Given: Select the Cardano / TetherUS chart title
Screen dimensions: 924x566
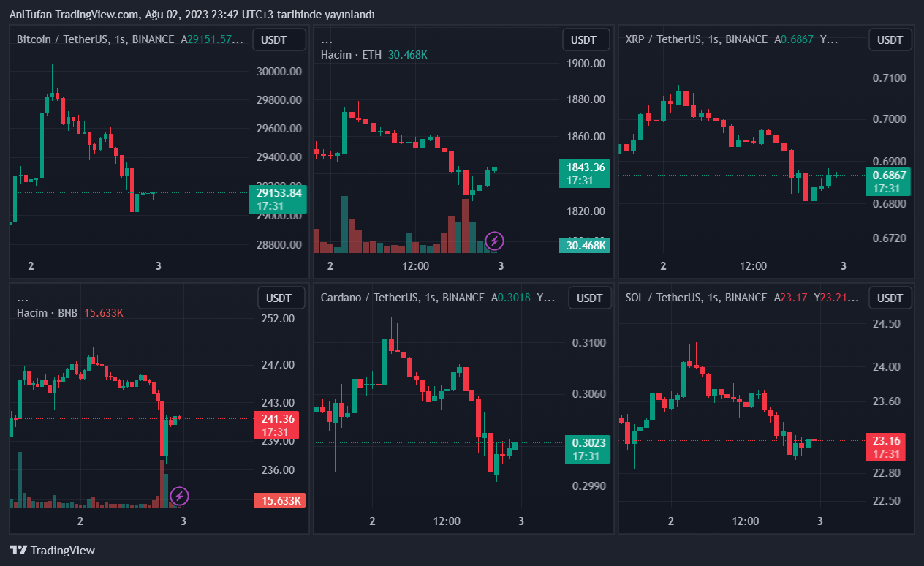Looking at the screenshot, I should click(x=402, y=298).
